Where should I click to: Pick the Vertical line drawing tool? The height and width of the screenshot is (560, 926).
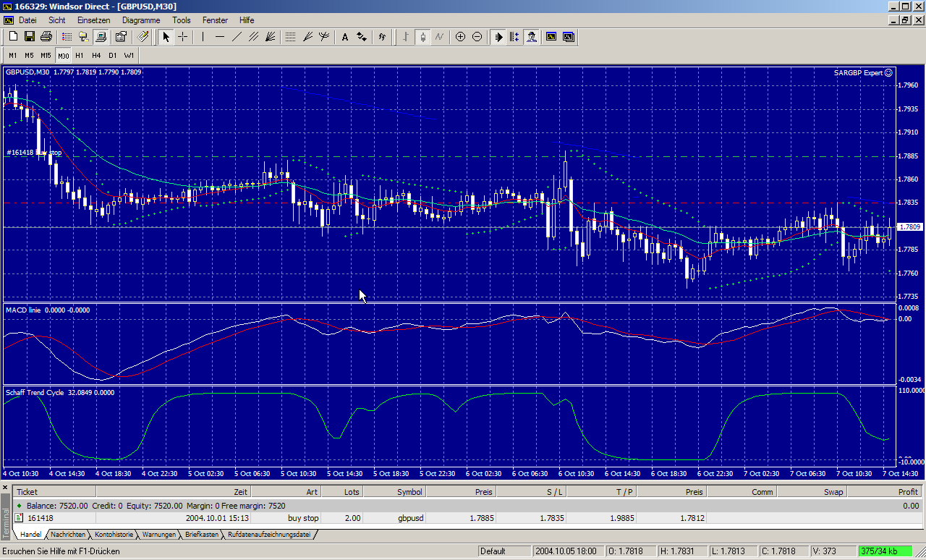(x=203, y=37)
